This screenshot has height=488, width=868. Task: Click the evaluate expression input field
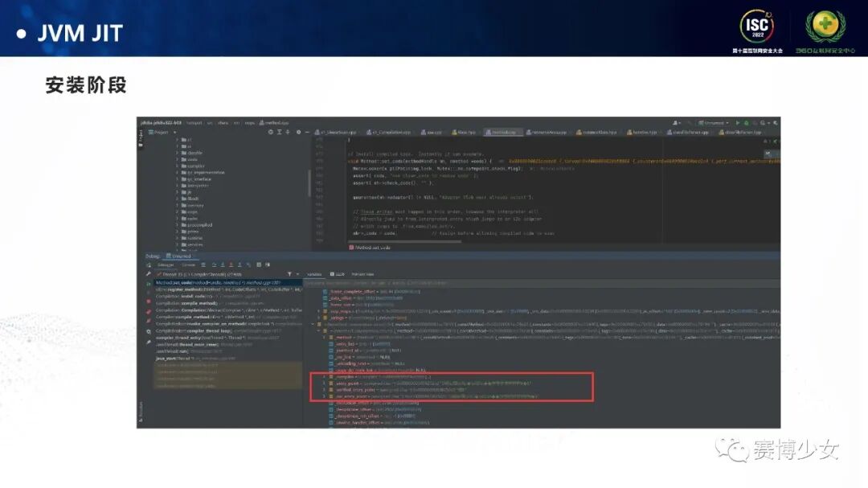click(x=541, y=282)
